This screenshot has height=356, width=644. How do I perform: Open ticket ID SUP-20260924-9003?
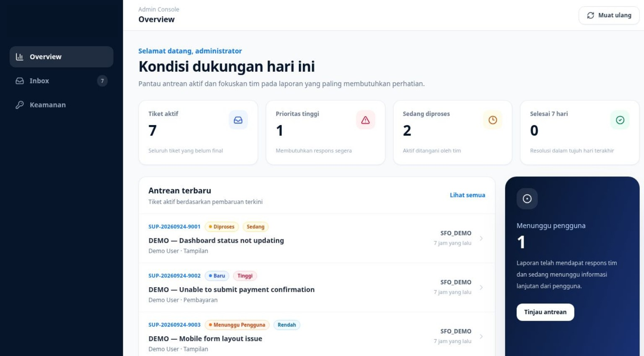tap(174, 325)
